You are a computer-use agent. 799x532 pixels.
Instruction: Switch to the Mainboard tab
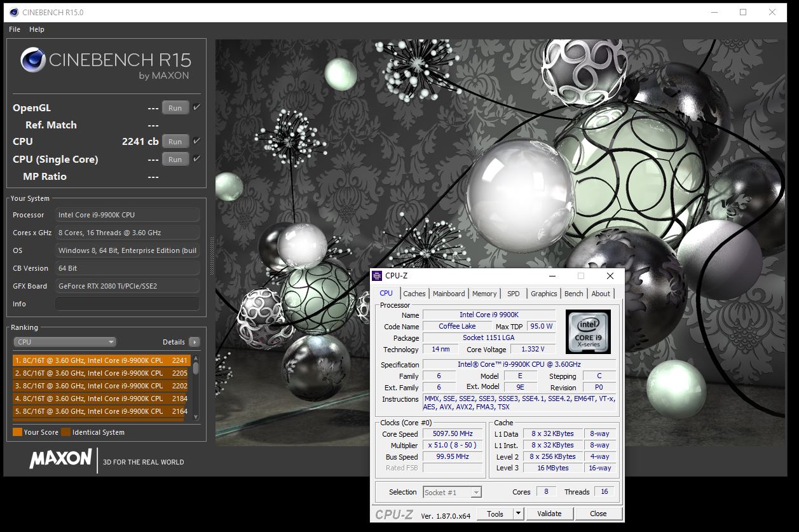(449, 294)
